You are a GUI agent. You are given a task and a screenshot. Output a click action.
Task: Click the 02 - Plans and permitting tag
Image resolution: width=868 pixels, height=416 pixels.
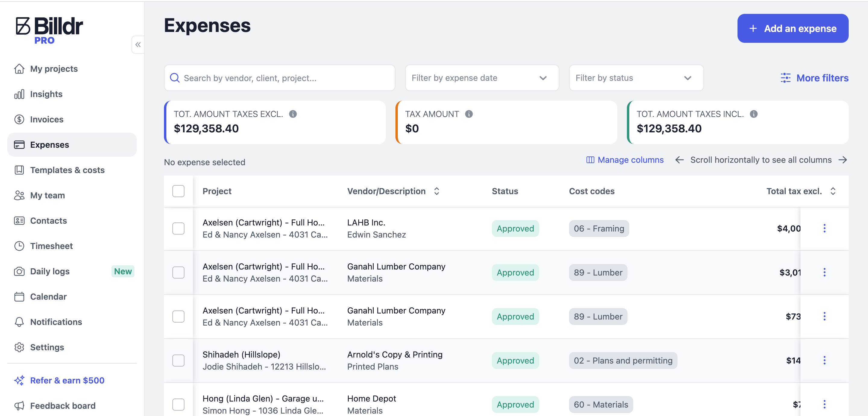(x=623, y=360)
